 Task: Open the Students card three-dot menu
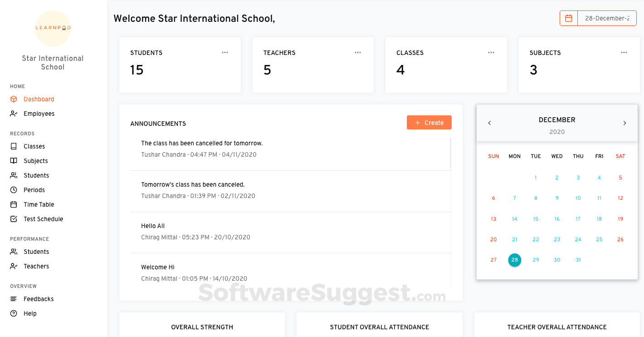click(225, 53)
